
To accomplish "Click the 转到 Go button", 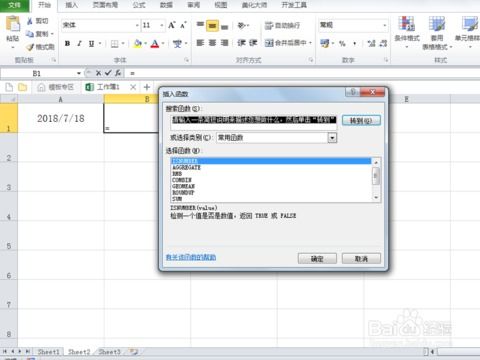I will 361,121.
